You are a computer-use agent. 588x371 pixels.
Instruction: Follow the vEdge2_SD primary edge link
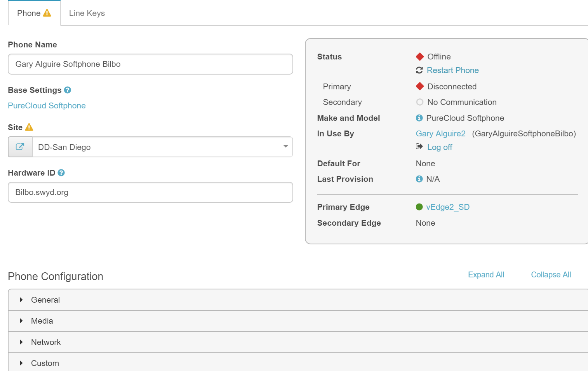click(447, 207)
